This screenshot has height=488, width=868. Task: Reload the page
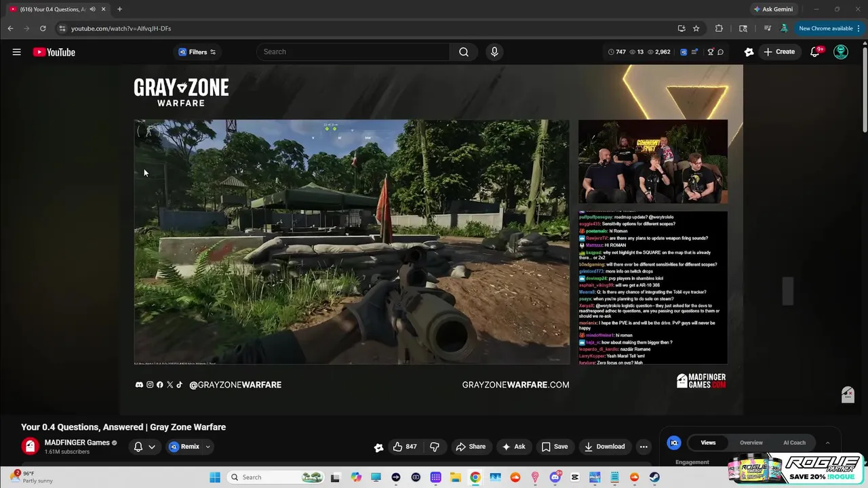43,28
